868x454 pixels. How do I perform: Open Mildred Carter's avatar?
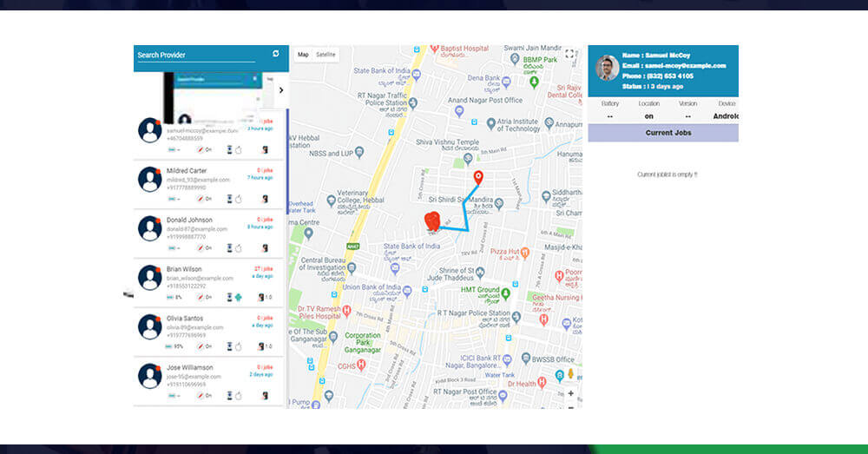coord(150,180)
